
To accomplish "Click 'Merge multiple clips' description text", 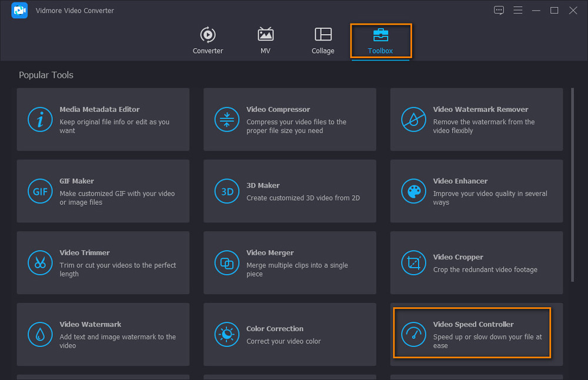I will click(x=297, y=269).
